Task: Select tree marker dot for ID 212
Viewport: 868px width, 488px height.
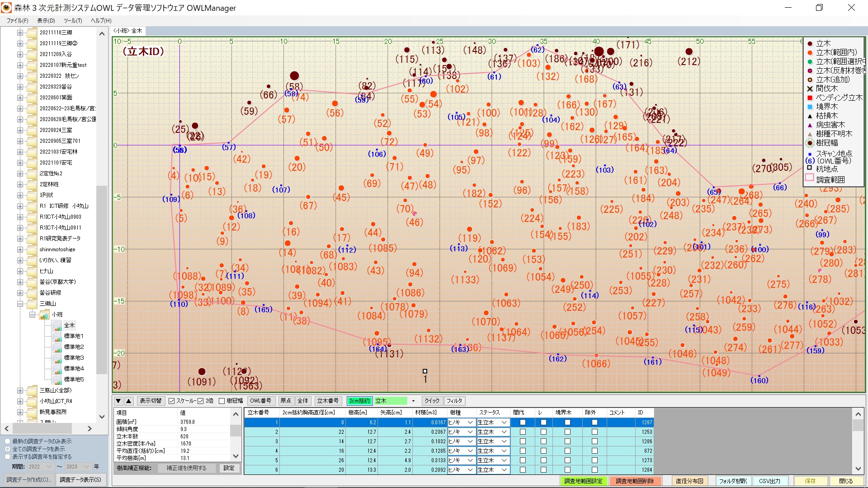Action: pyautogui.click(x=689, y=52)
